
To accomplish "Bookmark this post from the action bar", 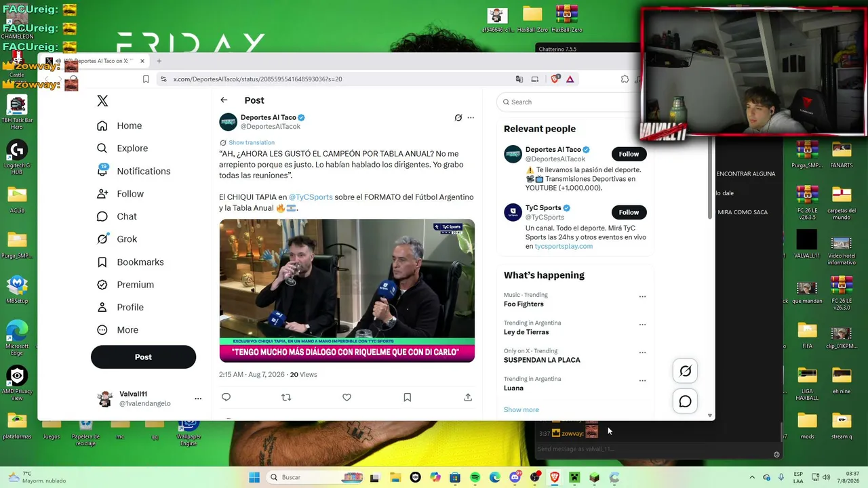I will 407,397.
